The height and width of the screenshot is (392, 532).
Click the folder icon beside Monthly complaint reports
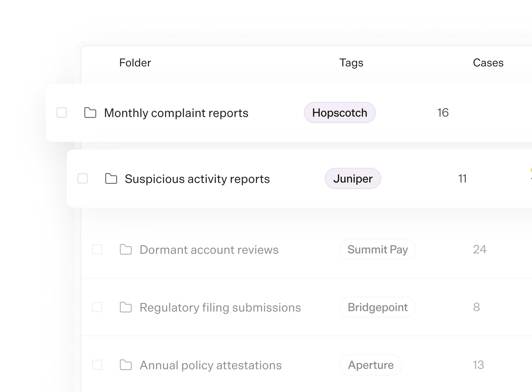pos(90,113)
